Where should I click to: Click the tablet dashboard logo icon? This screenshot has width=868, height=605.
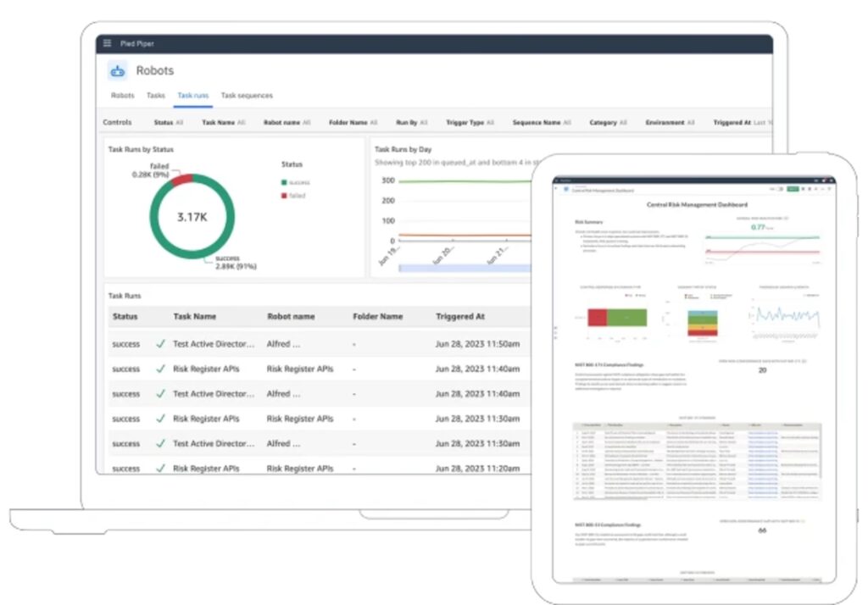click(566, 190)
